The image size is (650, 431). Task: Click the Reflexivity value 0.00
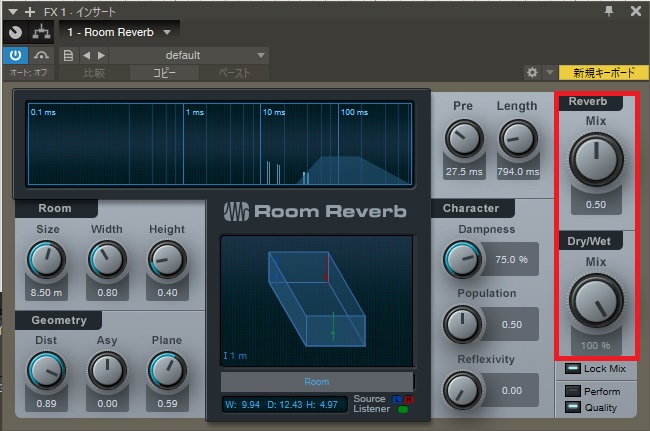(x=512, y=390)
